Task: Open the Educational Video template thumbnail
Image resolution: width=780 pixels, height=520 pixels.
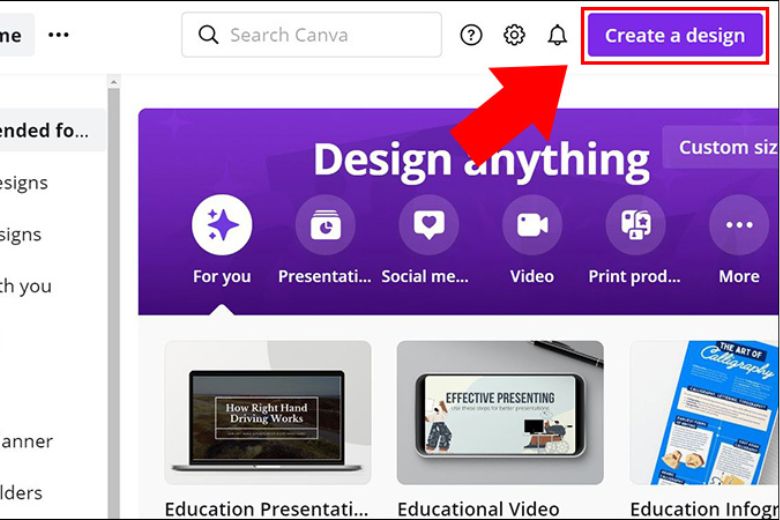Action: tap(500, 412)
